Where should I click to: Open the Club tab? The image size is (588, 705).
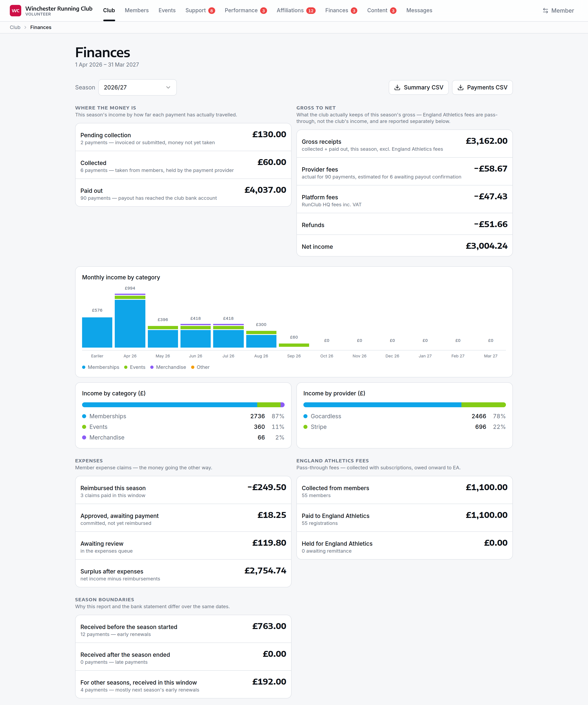click(109, 10)
